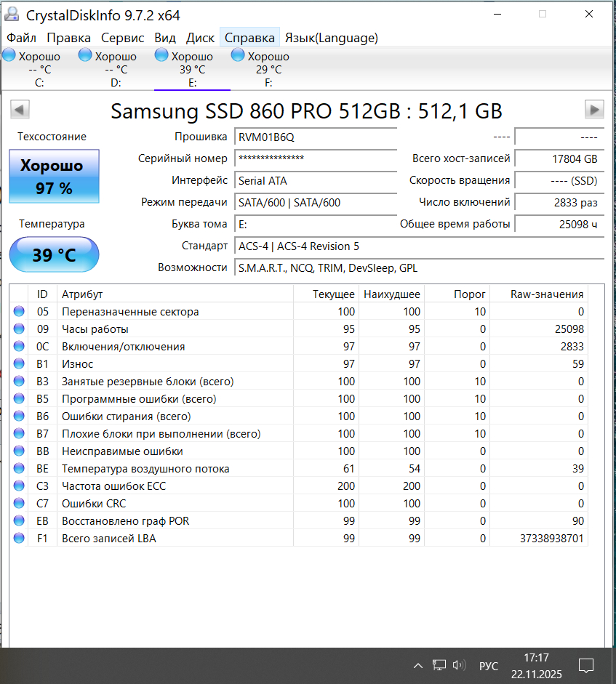This screenshot has width=616, height=684.
Task: Select disk C: in the drive bar
Action: (39, 68)
